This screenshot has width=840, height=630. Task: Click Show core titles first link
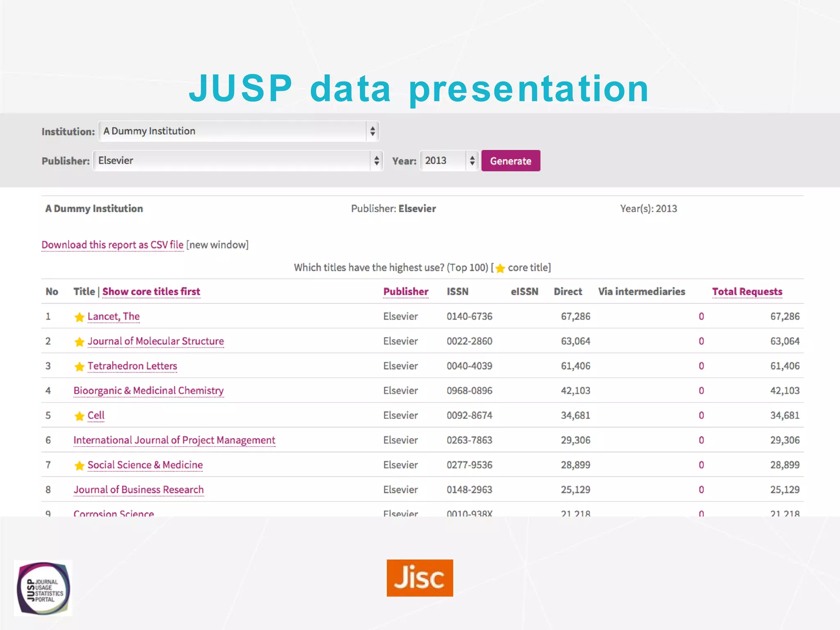[151, 292]
